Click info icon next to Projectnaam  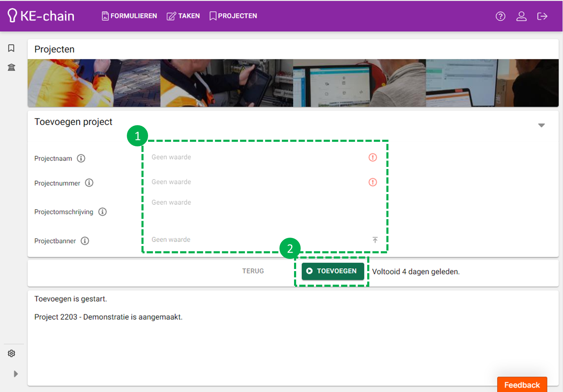tap(81, 158)
